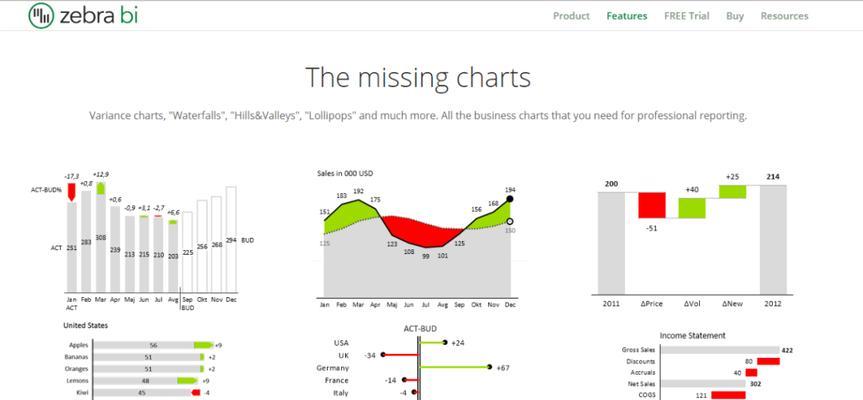863x400 pixels.
Task: Go to the Features navigation tab
Action: coord(627,16)
